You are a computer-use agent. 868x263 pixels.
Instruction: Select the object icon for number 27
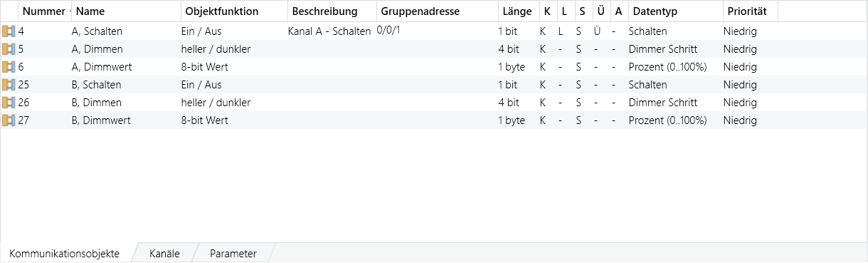tap(9, 120)
